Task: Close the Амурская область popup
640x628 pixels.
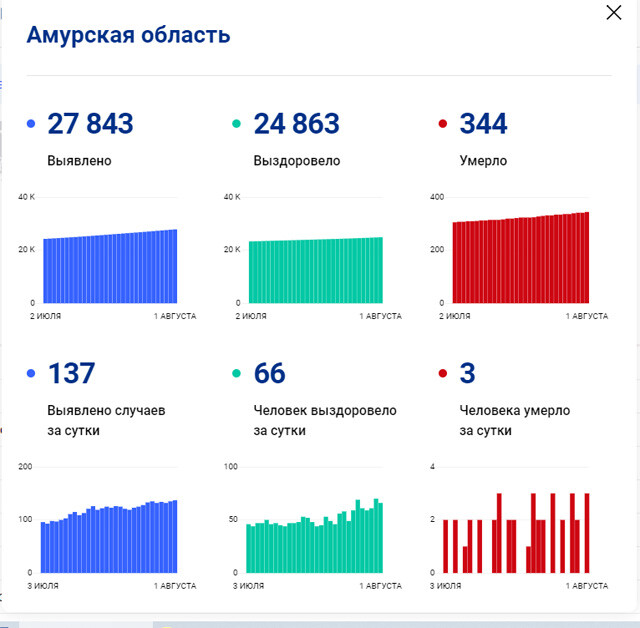Action: [613, 13]
